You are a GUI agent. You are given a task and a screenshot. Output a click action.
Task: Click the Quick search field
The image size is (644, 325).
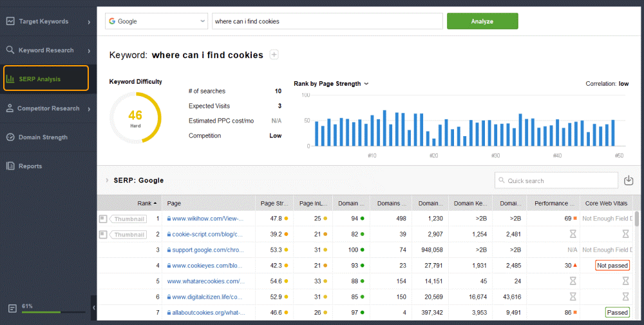pyautogui.click(x=556, y=181)
